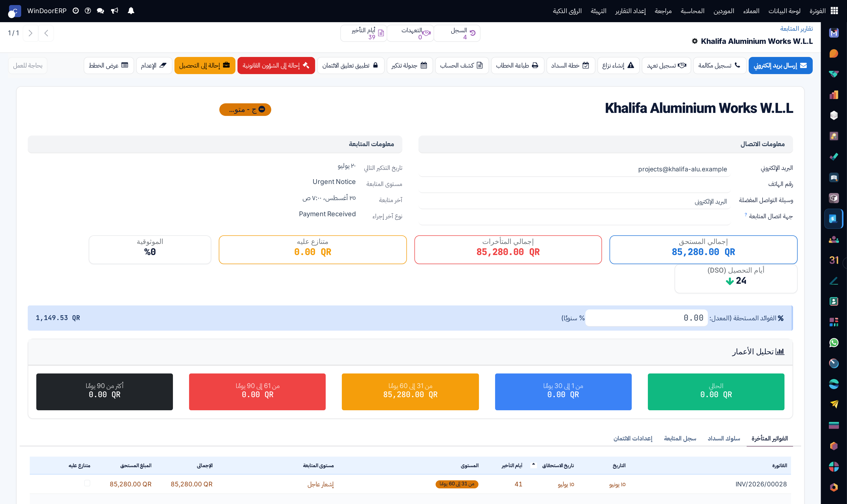Open the apps grid menu icon

coord(834,11)
